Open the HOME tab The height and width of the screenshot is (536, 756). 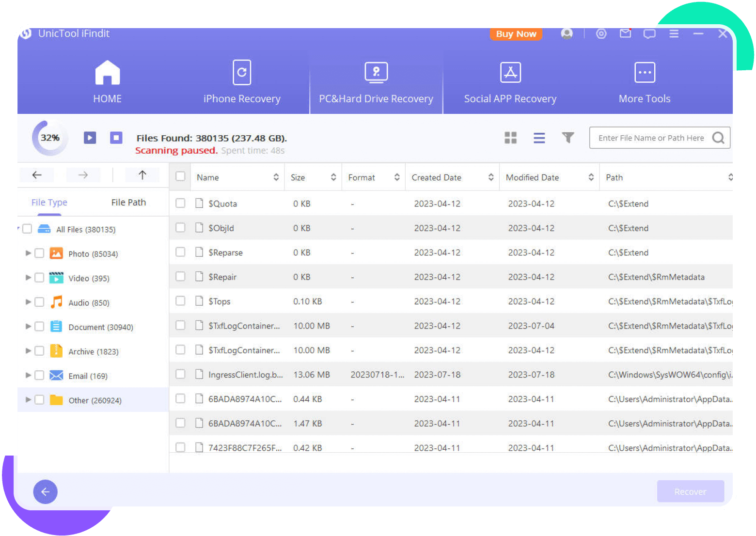pyautogui.click(x=107, y=82)
